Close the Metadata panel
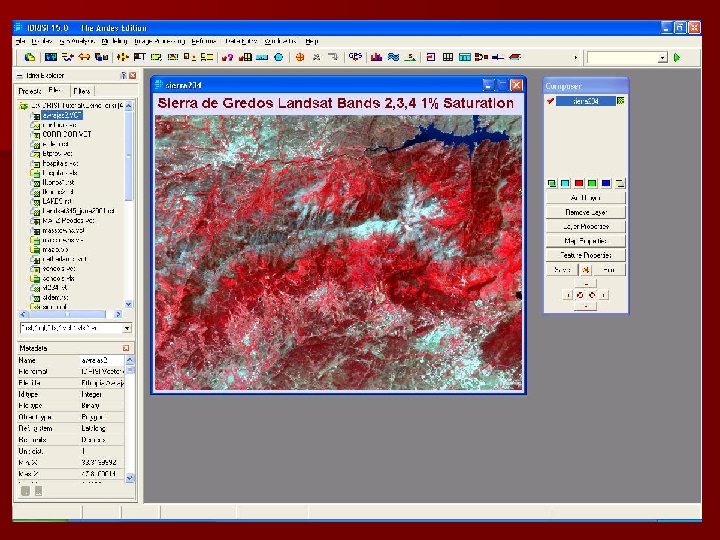The height and width of the screenshot is (540, 720). click(x=126, y=348)
